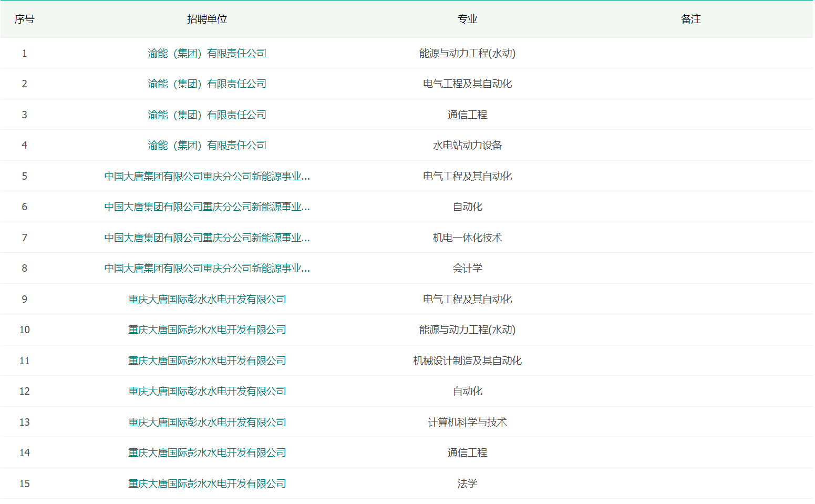
Task: Open the 彭水水电 link beside 机械设计制造及其自动化
Action: pos(207,361)
